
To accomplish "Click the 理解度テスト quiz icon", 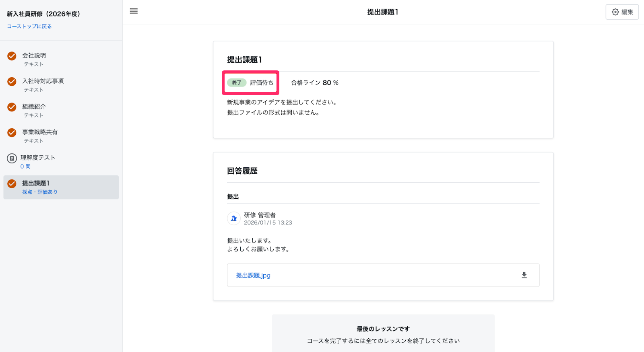I will click(x=12, y=158).
